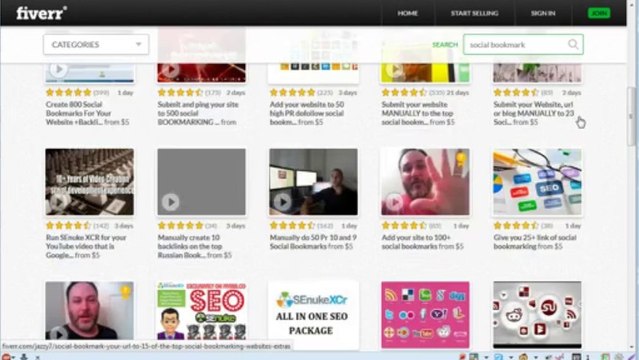Play video of 'Submit and ping your site' gig
This screenshot has width=639, height=360.
170,70
